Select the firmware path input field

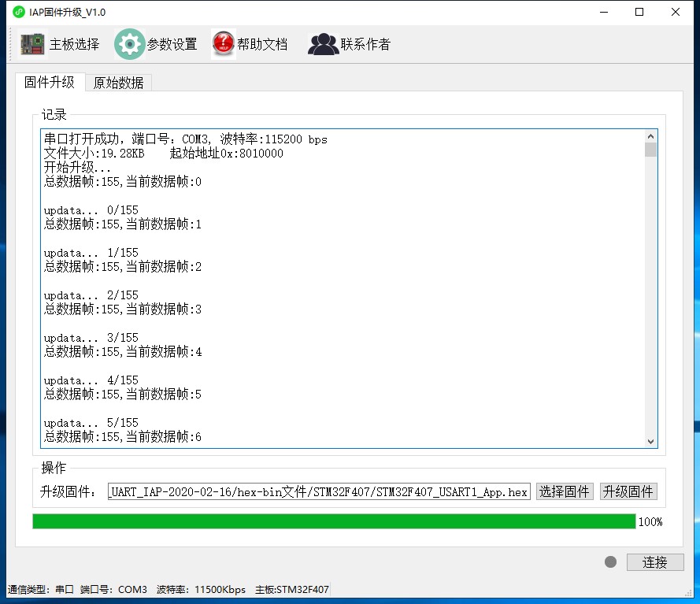(315, 491)
